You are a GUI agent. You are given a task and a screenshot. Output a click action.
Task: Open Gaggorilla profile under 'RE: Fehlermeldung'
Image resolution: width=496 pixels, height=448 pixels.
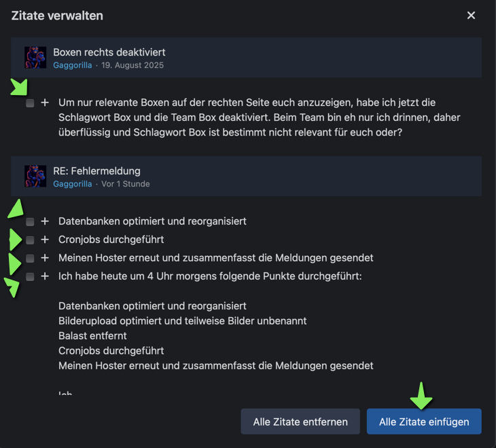coord(72,184)
